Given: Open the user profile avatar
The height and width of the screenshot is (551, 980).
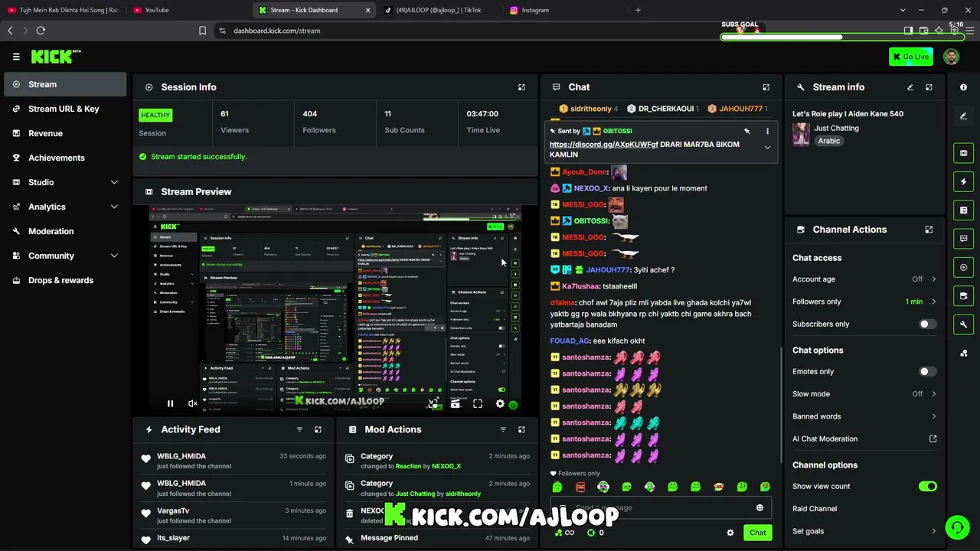Looking at the screenshot, I should (951, 57).
